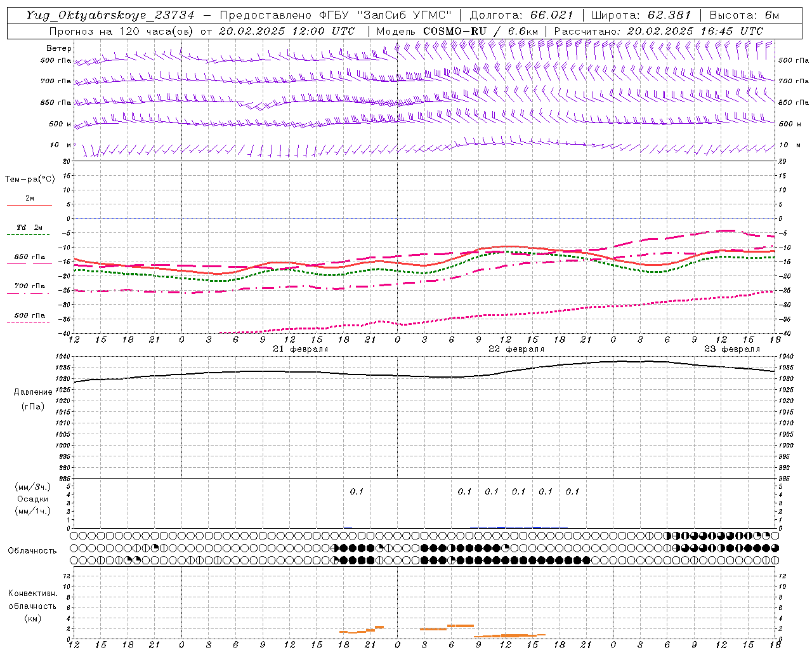Click the station name Yug_Oktyabrskoye_23734
The image size is (812, 650).
click(110, 15)
